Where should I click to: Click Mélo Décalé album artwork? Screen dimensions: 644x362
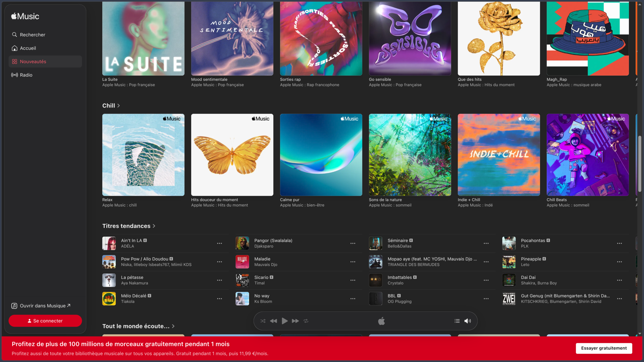pos(109,299)
